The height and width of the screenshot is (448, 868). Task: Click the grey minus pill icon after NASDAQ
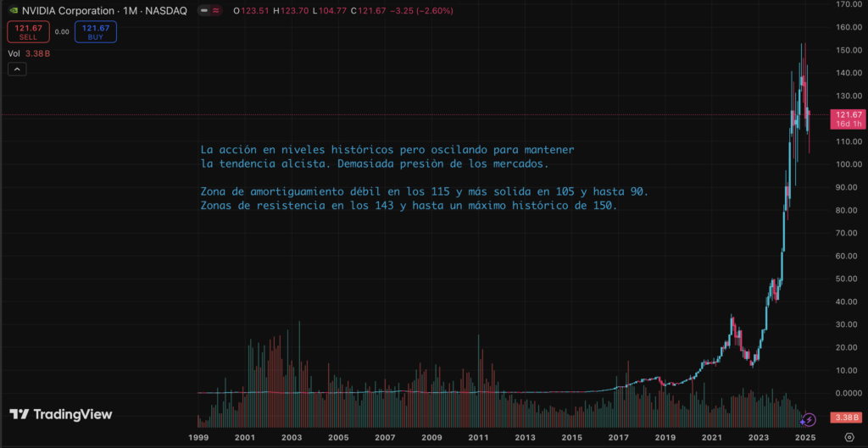pos(204,10)
